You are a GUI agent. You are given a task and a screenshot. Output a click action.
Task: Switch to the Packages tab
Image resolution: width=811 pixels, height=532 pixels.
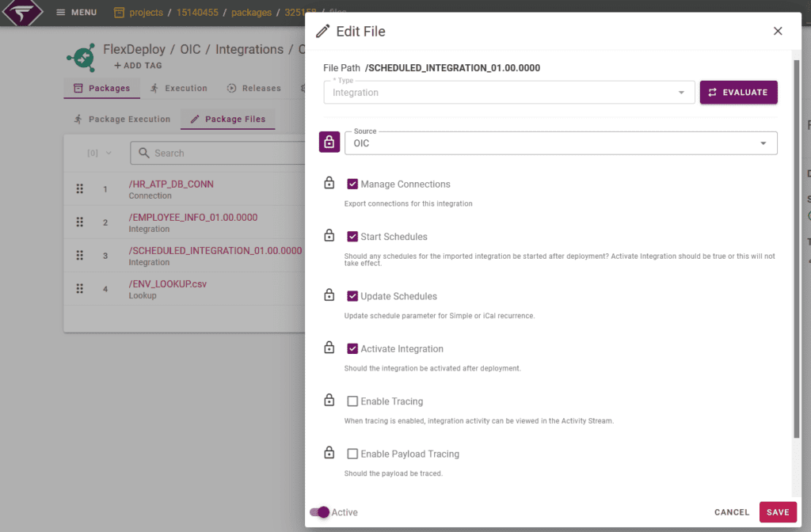(102, 88)
